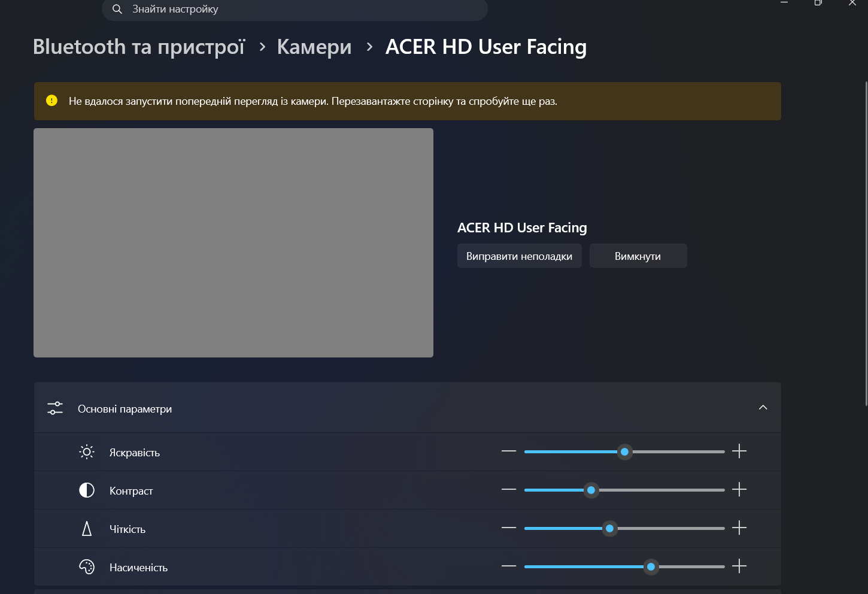Click the gray camera preview area
868x594 pixels.
233,243
